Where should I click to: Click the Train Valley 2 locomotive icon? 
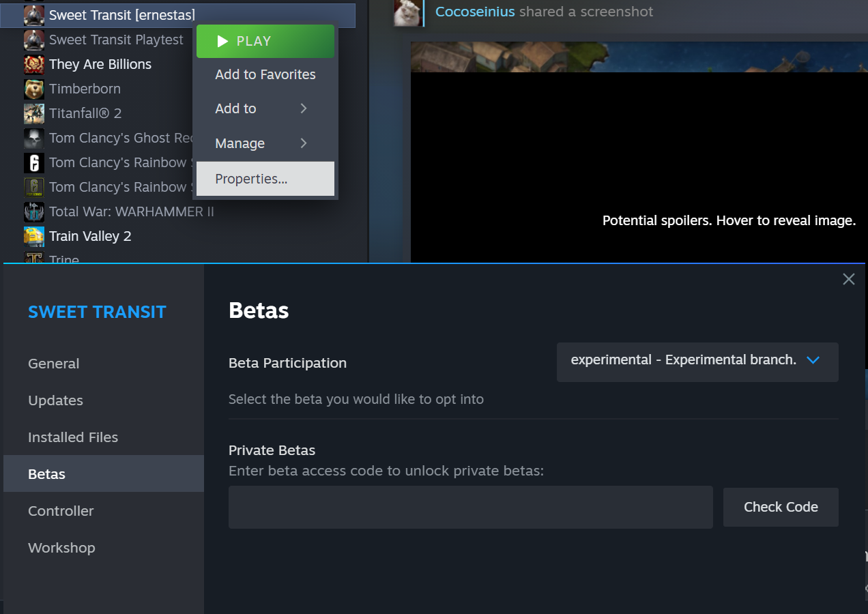click(x=34, y=236)
